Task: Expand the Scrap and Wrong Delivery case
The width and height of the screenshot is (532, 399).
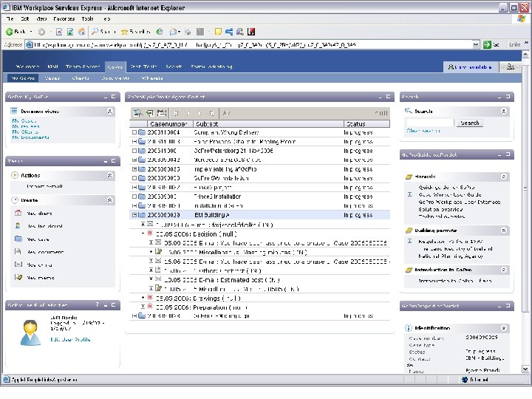Action: tap(134, 132)
